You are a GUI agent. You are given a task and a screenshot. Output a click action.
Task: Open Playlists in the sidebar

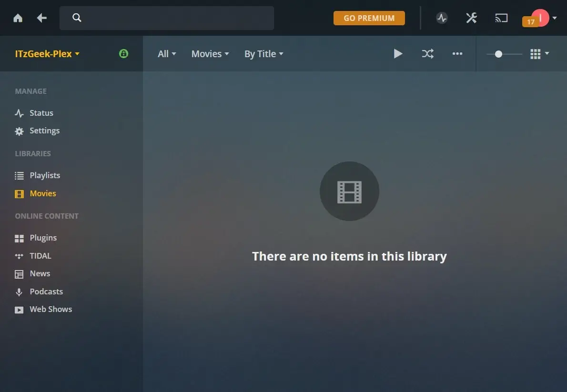pos(44,175)
